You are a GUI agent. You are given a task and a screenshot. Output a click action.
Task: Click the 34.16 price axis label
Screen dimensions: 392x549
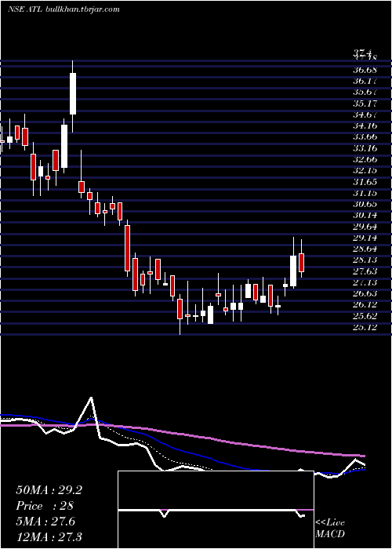point(365,126)
